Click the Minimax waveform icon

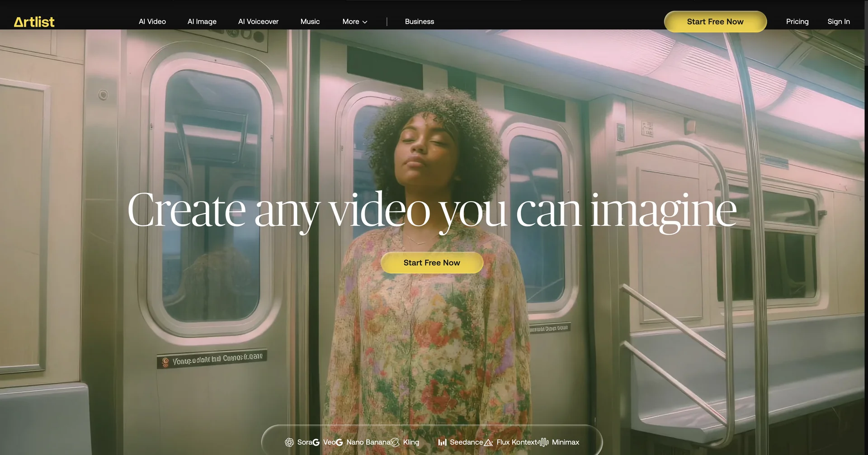[x=544, y=442]
